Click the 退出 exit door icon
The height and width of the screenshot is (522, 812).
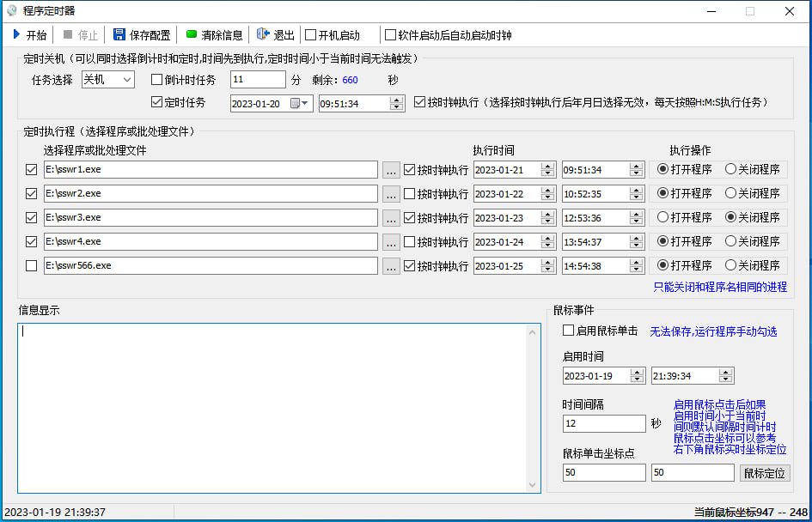pyautogui.click(x=263, y=35)
